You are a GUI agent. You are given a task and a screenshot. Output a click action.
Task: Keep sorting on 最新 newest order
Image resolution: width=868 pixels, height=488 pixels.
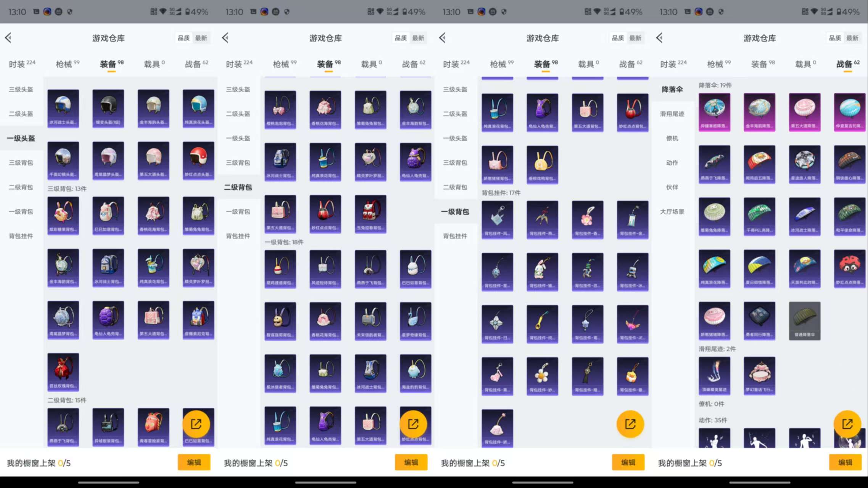point(201,37)
